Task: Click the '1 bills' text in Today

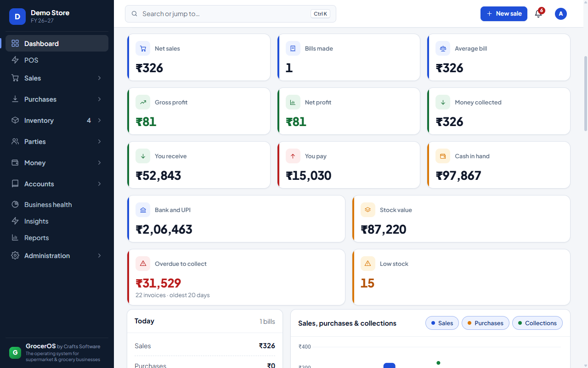Action: tap(267, 322)
